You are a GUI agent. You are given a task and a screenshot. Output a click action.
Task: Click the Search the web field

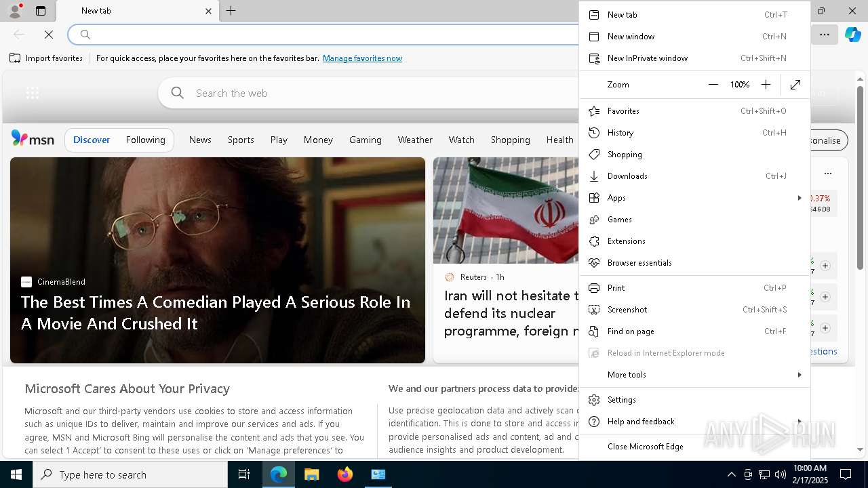[x=370, y=93]
